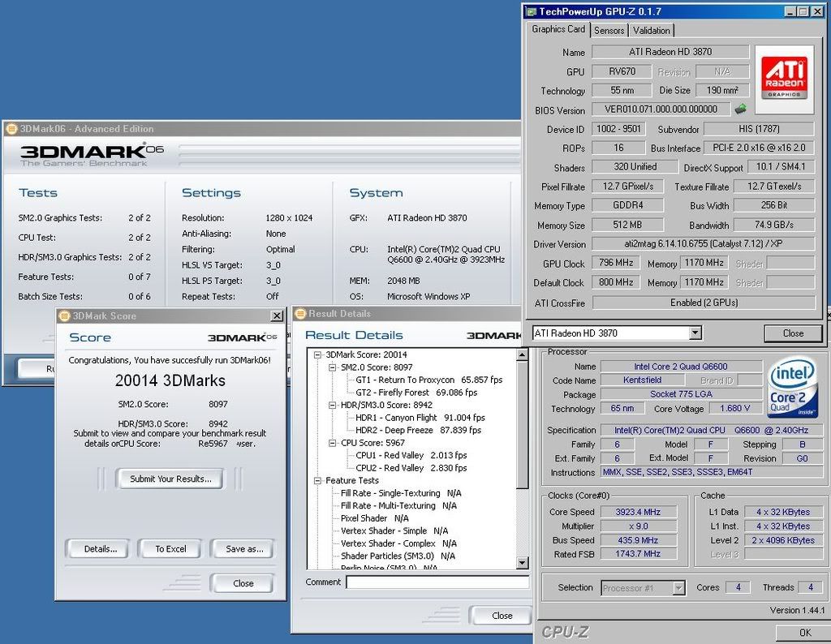The height and width of the screenshot is (644, 831).
Task: Click the BIOS Version value field
Action: pos(661,109)
